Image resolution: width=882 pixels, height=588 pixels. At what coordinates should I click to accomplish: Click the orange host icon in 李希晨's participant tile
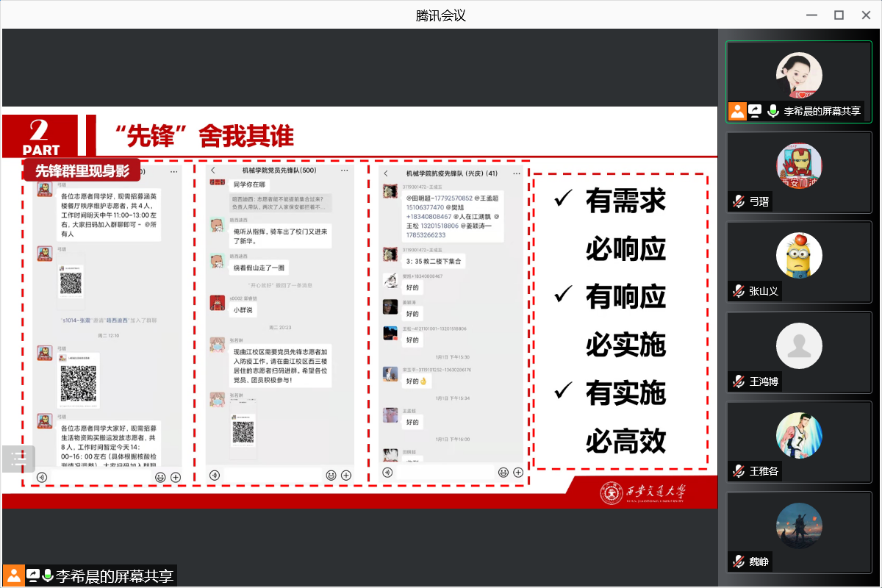737,111
